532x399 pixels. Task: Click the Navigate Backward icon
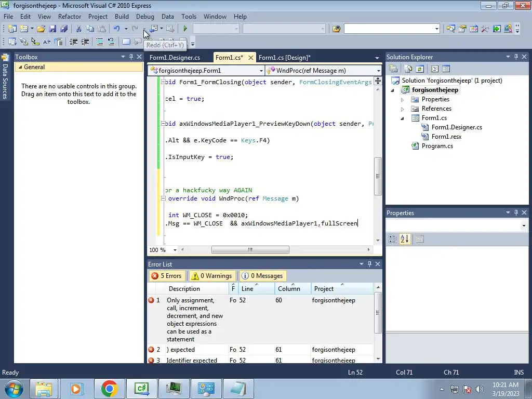coord(154,29)
